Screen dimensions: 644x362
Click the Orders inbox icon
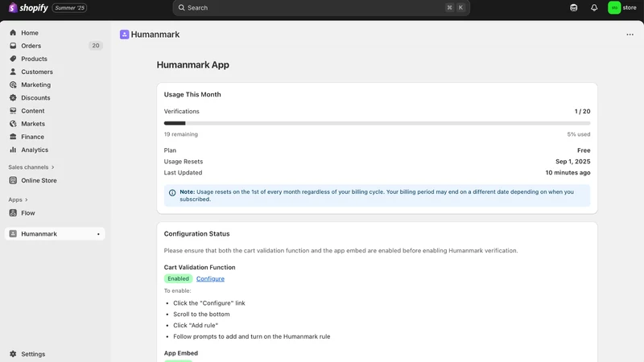coord(13,46)
